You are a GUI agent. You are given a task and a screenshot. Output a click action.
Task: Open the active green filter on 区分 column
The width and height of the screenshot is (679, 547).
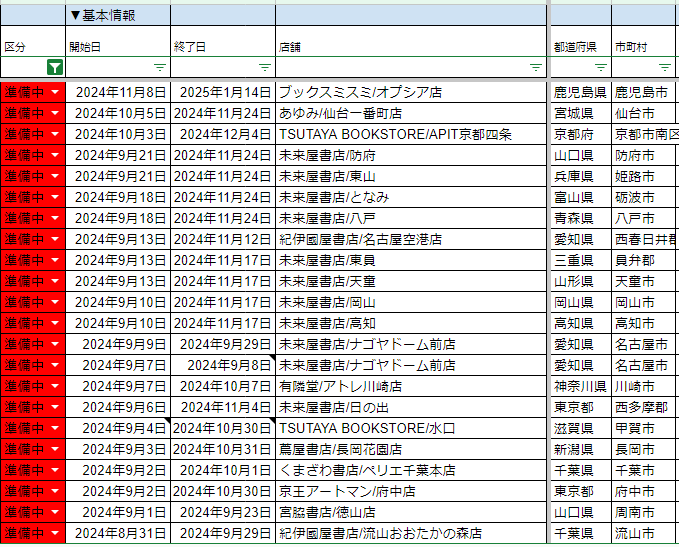(x=55, y=68)
